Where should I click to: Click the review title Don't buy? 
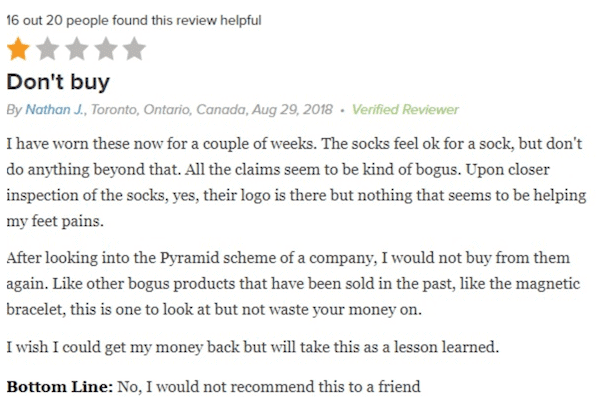pyautogui.click(x=58, y=82)
